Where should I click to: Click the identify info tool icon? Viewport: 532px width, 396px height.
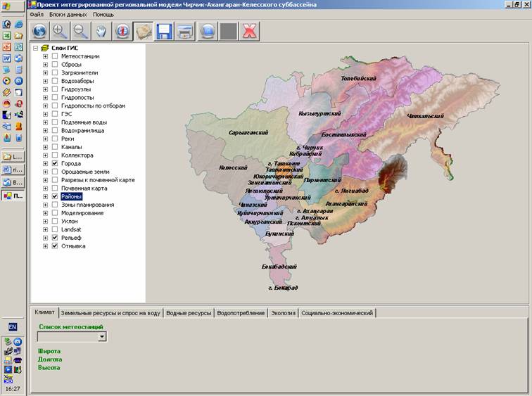coord(122,31)
